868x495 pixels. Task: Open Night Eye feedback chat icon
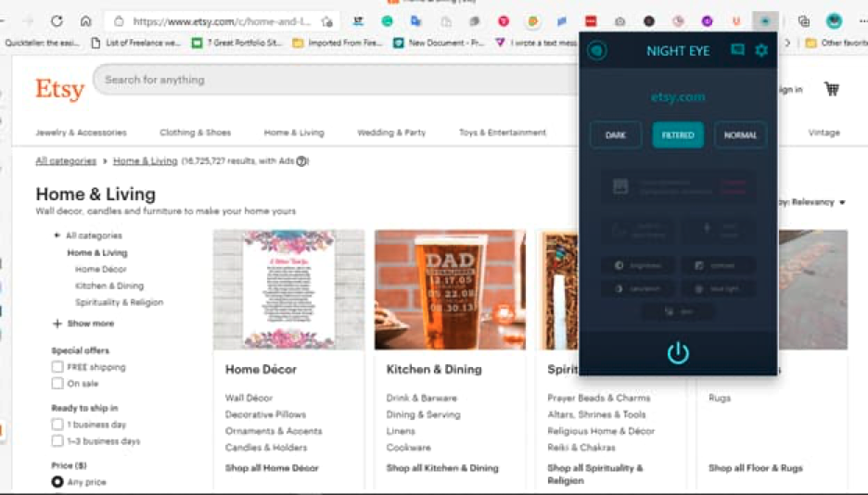pyautogui.click(x=737, y=50)
